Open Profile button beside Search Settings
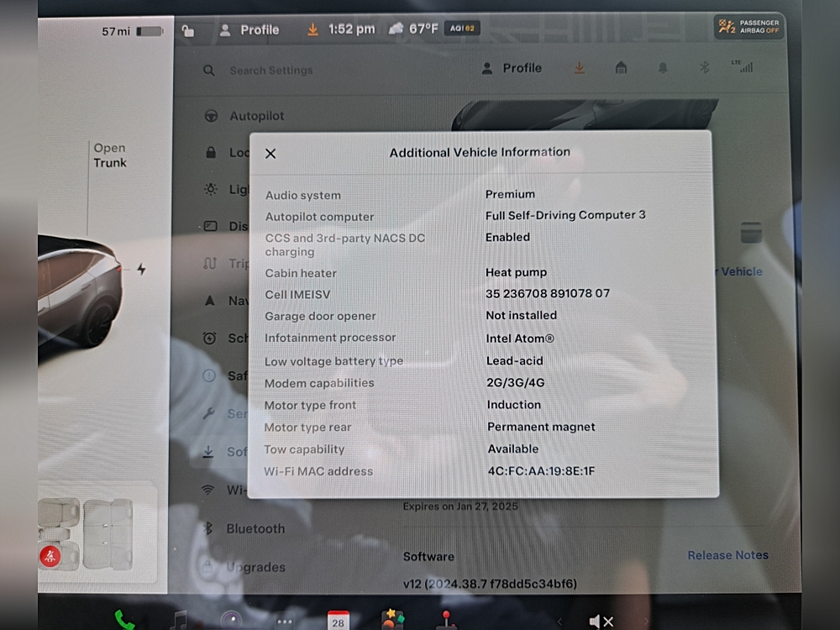840x630 pixels. 512,68
